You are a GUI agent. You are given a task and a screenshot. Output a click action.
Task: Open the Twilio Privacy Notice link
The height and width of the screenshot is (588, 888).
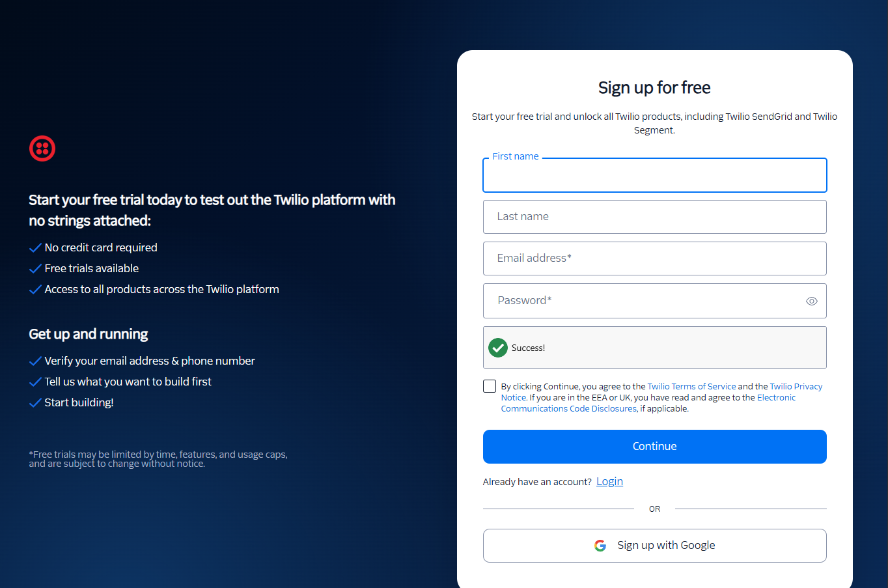[796, 386]
